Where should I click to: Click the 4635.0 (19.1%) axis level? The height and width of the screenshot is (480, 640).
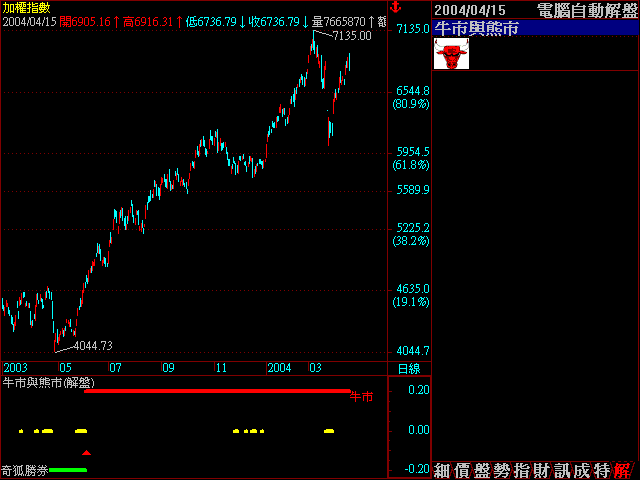pos(411,296)
